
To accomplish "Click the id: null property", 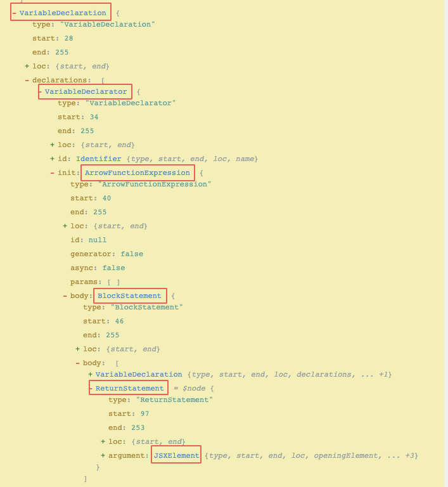I will pos(89,240).
